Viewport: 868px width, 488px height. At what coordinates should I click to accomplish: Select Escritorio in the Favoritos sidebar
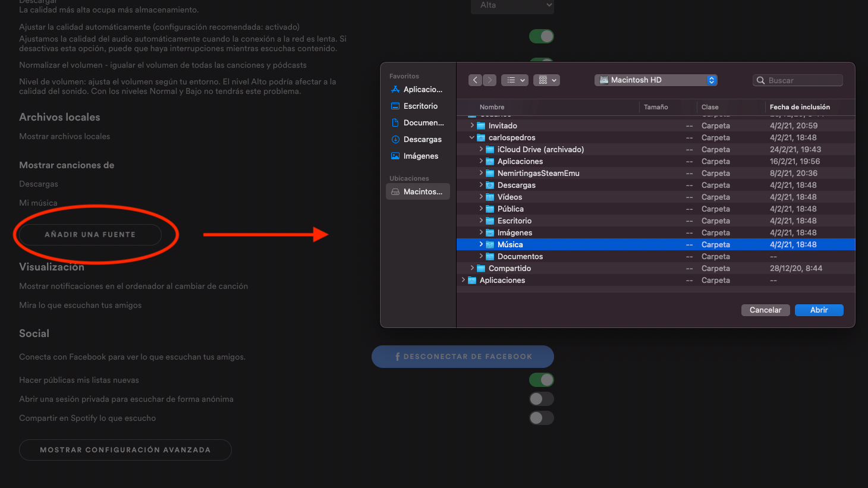point(418,106)
